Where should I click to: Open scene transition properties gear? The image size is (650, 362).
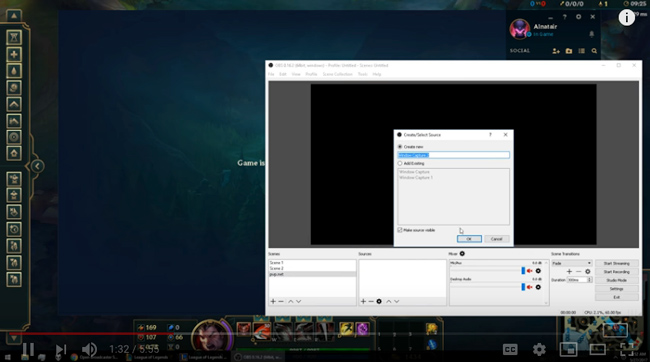click(x=587, y=272)
